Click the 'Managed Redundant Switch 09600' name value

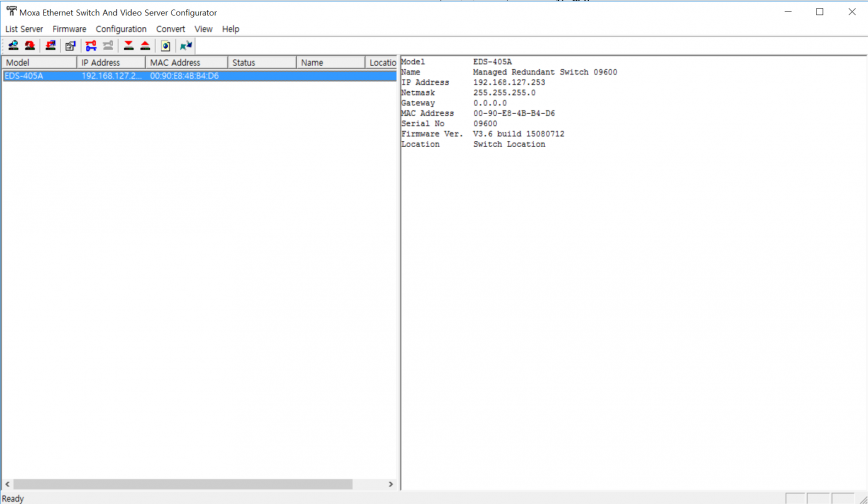pos(545,72)
